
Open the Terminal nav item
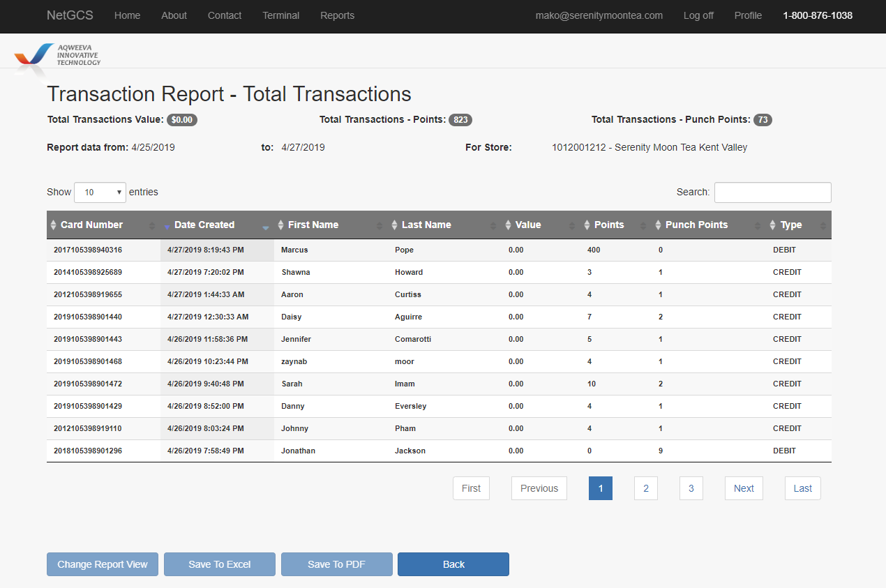pyautogui.click(x=280, y=15)
